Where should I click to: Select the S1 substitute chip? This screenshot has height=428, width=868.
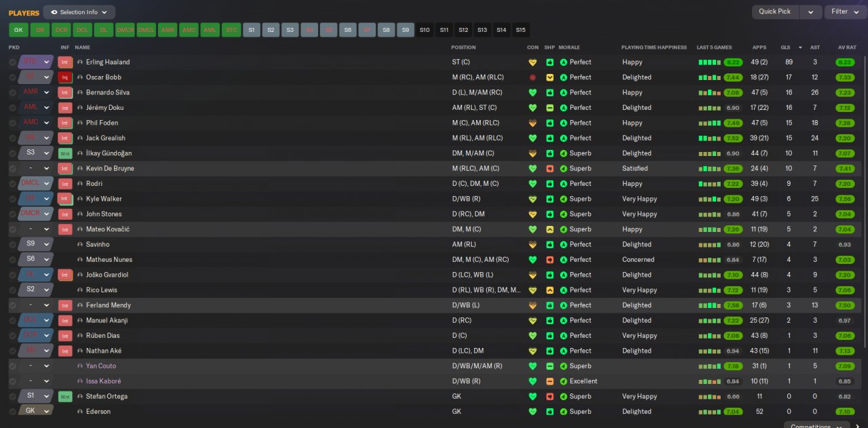pos(252,30)
